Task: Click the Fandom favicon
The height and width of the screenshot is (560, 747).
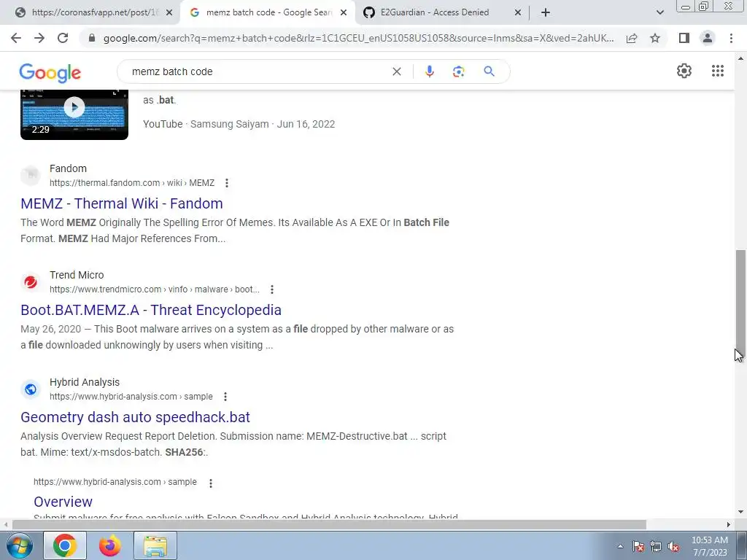Action: [31, 175]
